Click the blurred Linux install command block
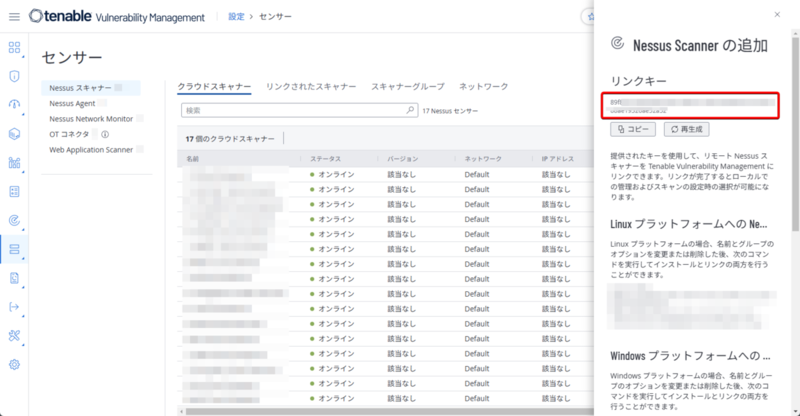 [x=692, y=306]
